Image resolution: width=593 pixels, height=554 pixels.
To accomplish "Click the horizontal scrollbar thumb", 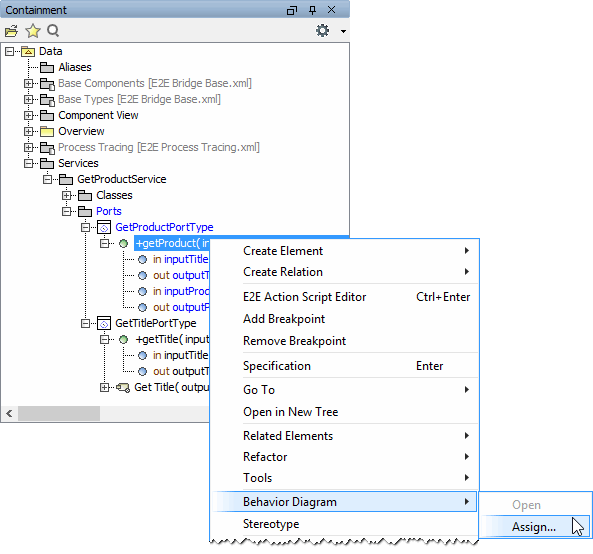I will coord(59,414).
